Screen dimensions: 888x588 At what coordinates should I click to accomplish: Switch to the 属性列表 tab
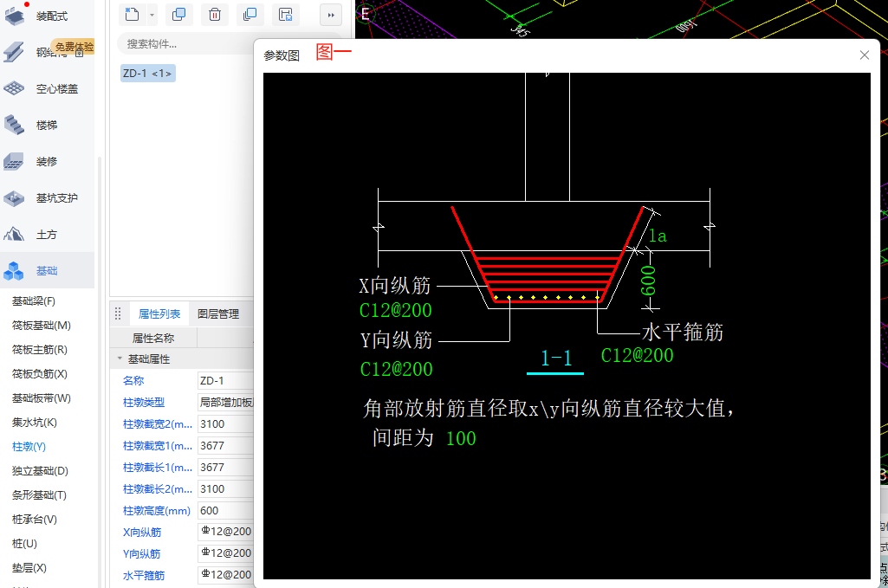point(159,314)
